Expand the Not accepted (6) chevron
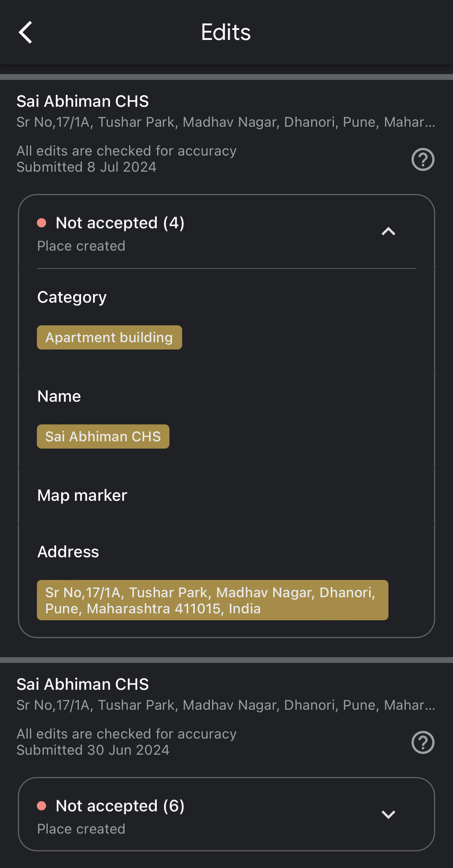Image resolution: width=453 pixels, height=868 pixels. click(x=388, y=814)
